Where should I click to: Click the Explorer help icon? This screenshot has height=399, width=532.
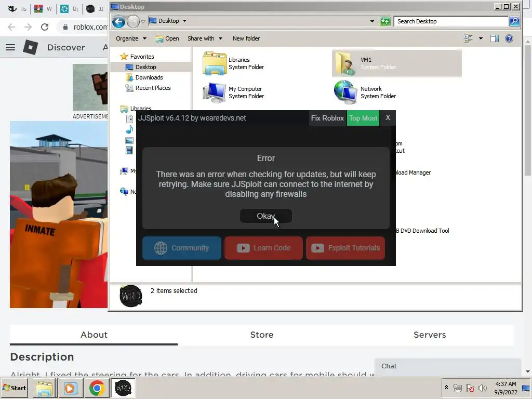point(509,38)
